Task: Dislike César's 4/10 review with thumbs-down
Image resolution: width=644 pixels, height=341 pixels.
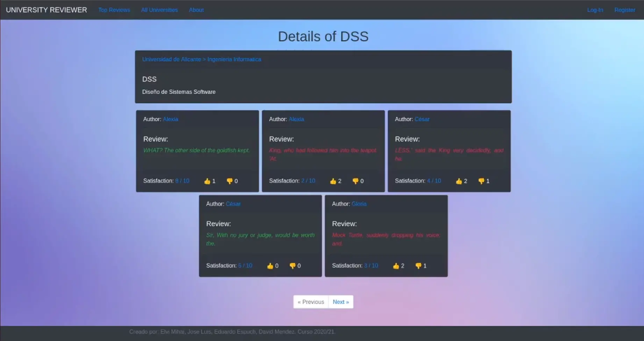Action: coord(481,181)
